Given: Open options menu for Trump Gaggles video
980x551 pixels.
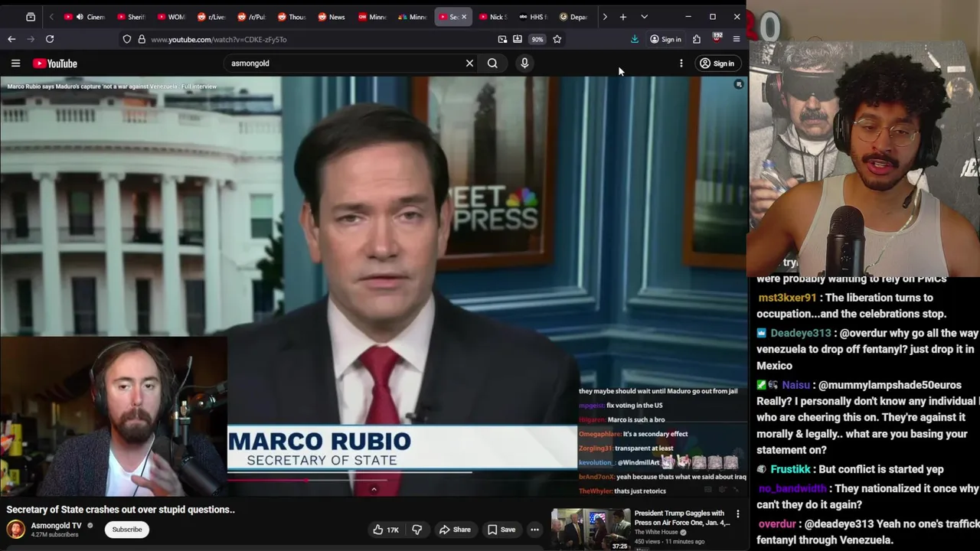Looking at the screenshot, I should point(738,514).
